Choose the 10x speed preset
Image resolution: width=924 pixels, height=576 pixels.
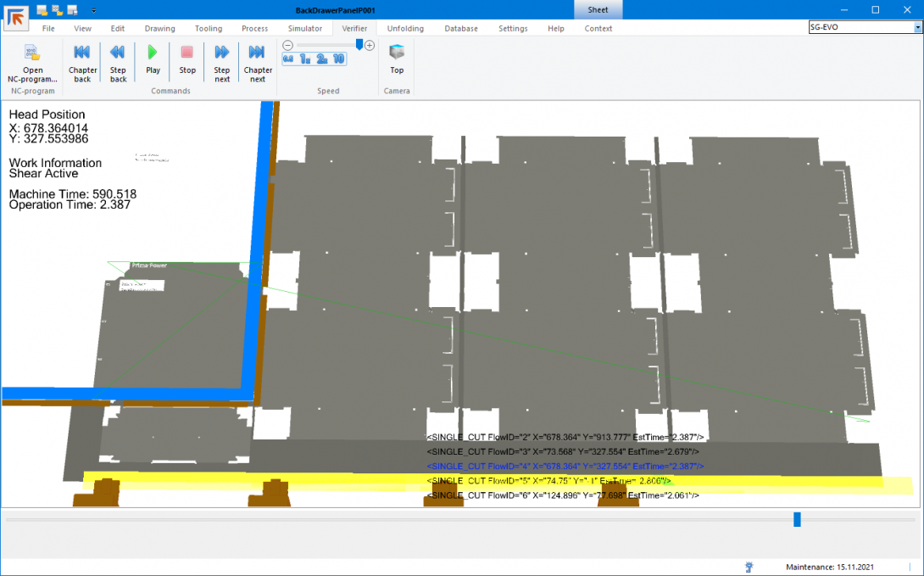click(x=339, y=59)
